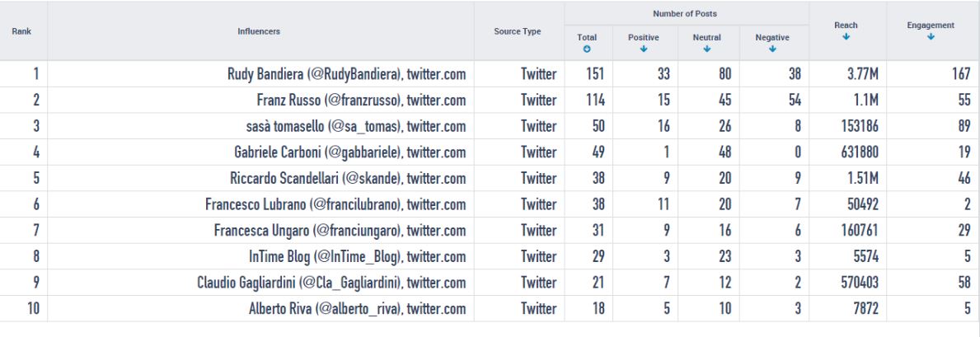Open Franz Russo influencer entry
This screenshot has height=337, width=980.
pos(361,100)
